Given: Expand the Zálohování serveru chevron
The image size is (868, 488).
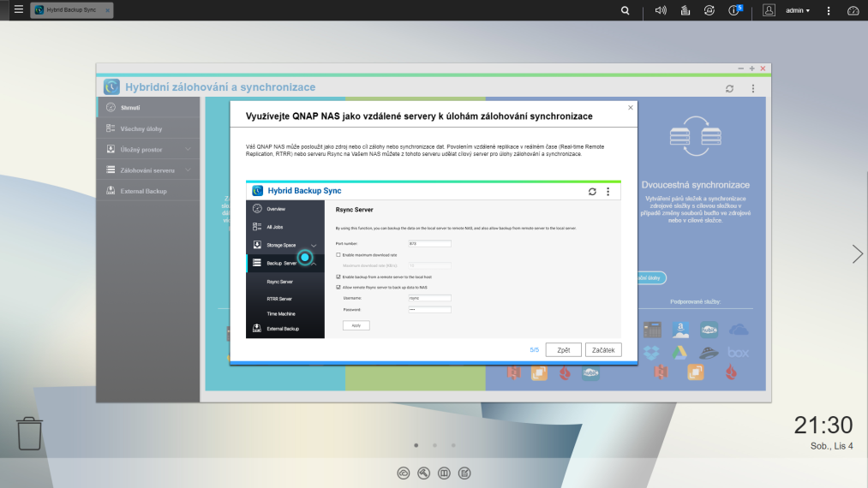Looking at the screenshot, I should point(189,170).
